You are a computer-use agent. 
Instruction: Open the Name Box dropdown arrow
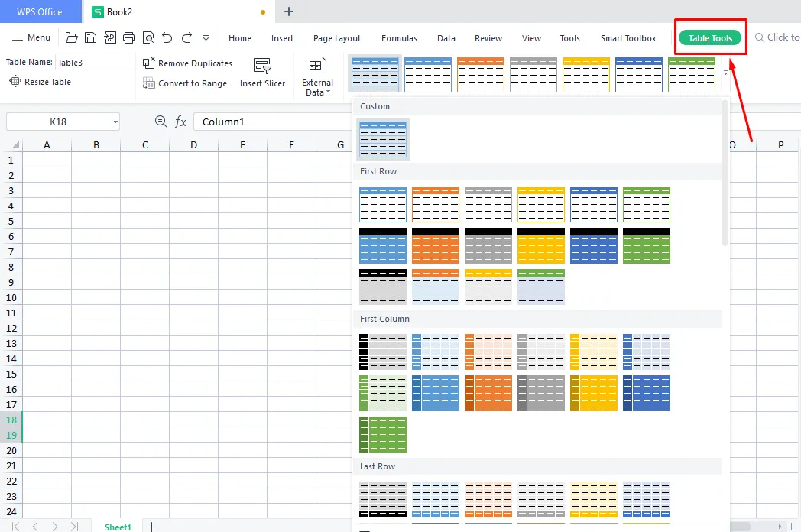[x=115, y=122]
